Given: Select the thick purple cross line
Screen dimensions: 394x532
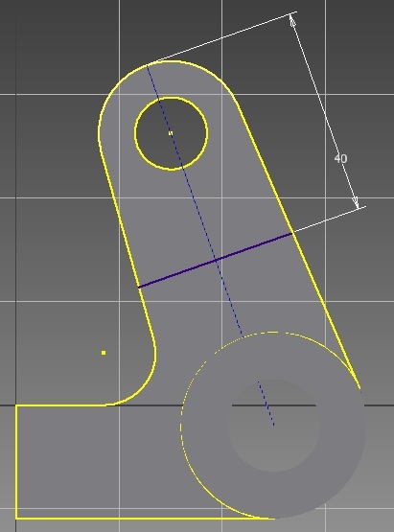Looking at the screenshot, I should click(x=216, y=260).
